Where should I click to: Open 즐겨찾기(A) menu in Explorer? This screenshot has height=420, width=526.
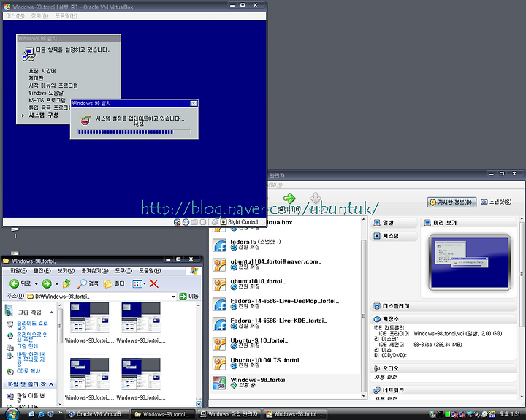click(95, 271)
